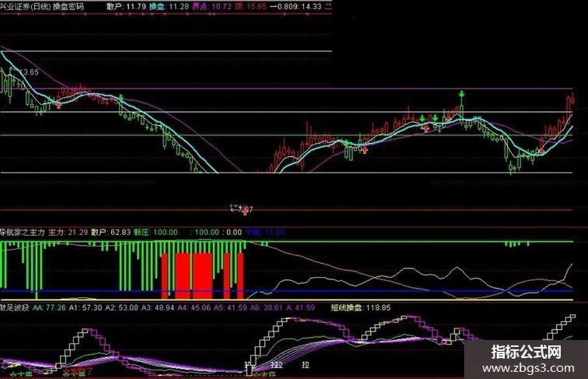Click the 新庄: 100.00 readout
Screen dimensions: 588x379
coord(156,232)
